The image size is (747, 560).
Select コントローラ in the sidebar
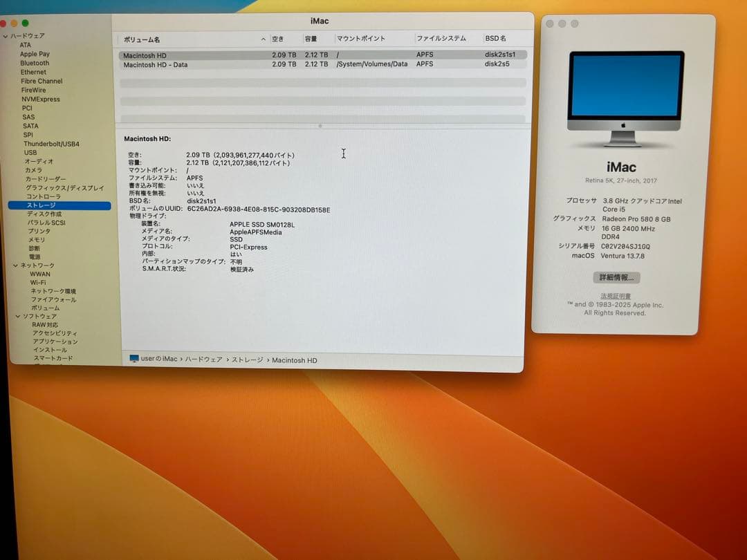click(x=44, y=196)
